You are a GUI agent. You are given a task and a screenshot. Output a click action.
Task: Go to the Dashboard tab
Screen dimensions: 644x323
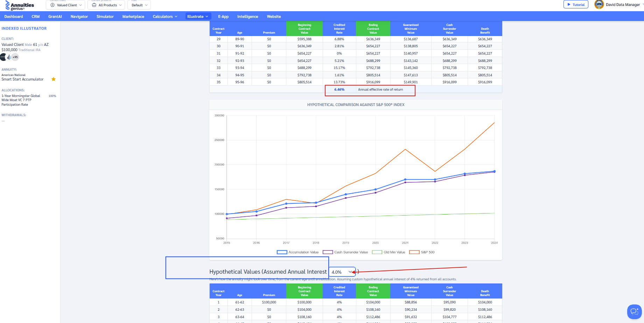click(14, 16)
